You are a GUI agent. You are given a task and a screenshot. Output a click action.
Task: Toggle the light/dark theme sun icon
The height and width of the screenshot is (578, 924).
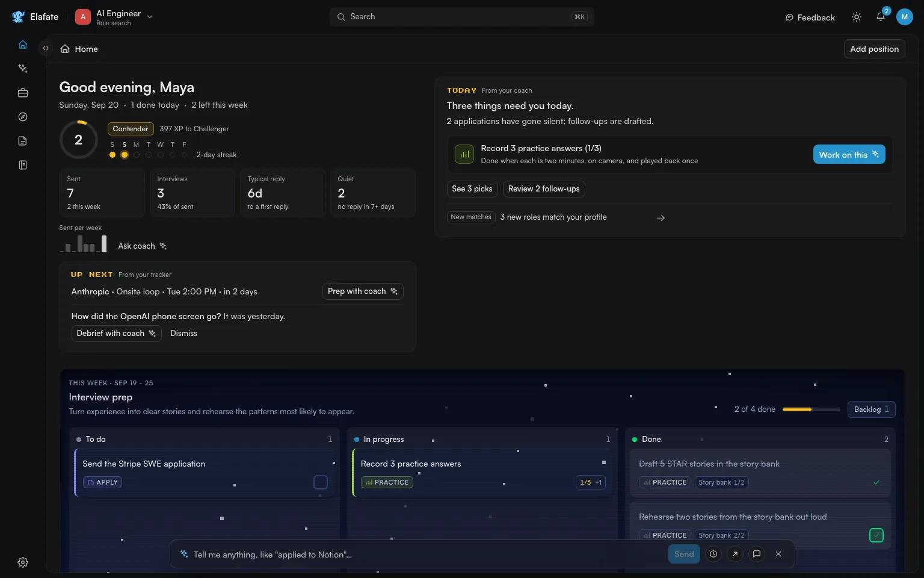click(857, 17)
